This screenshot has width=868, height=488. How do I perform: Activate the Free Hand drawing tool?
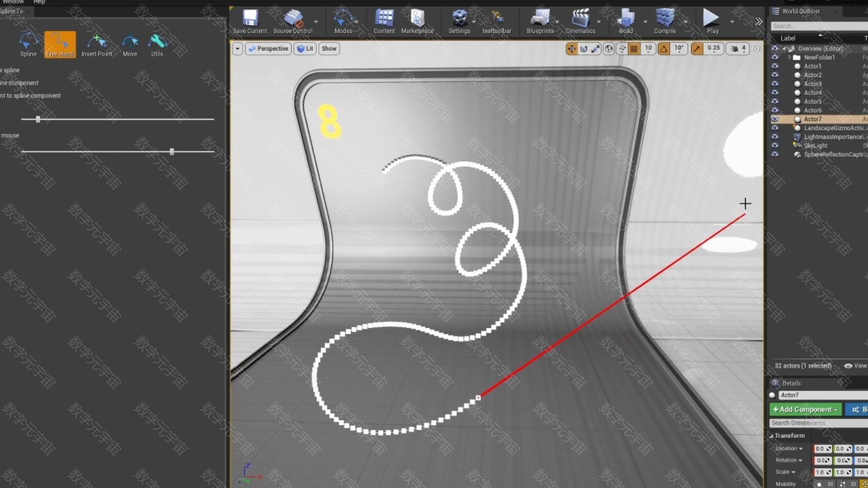60,45
